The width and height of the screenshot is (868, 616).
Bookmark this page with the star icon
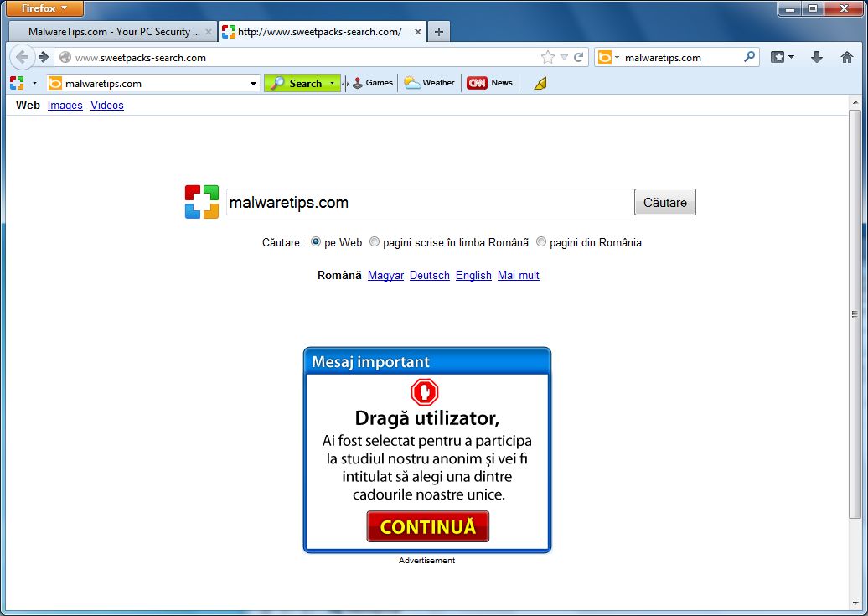tap(547, 57)
